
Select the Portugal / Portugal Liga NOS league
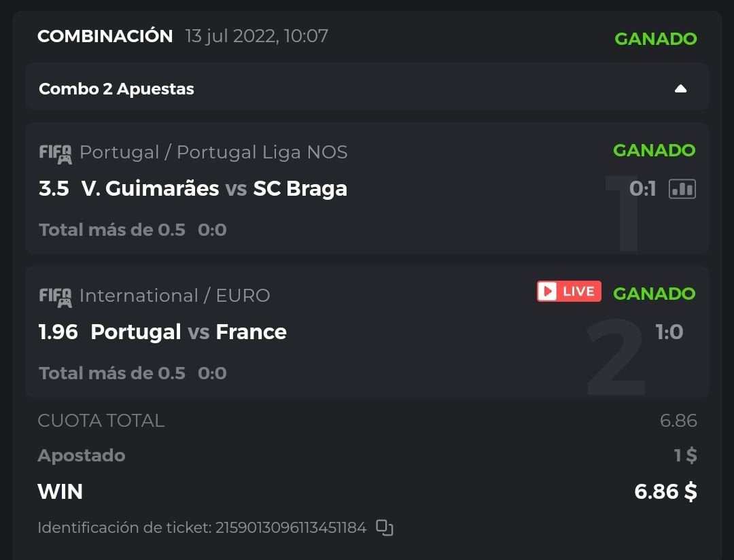pos(213,152)
